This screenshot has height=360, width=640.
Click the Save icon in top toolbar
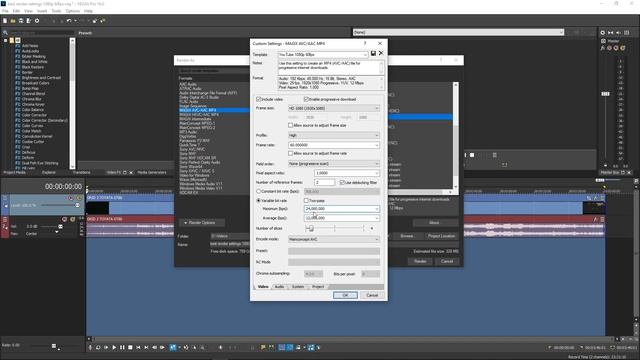21,20
